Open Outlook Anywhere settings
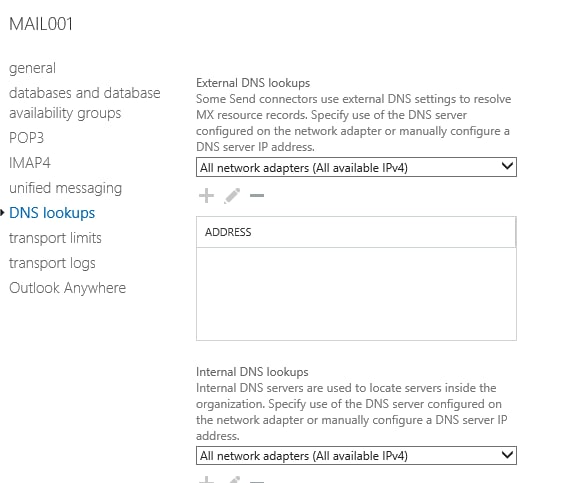This screenshot has height=483, width=580. [x=67, y=288]
